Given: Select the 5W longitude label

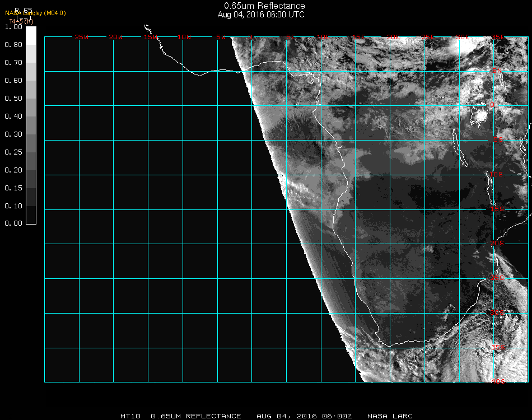Looking at the screenshot, I should click(x=221, y=37).
